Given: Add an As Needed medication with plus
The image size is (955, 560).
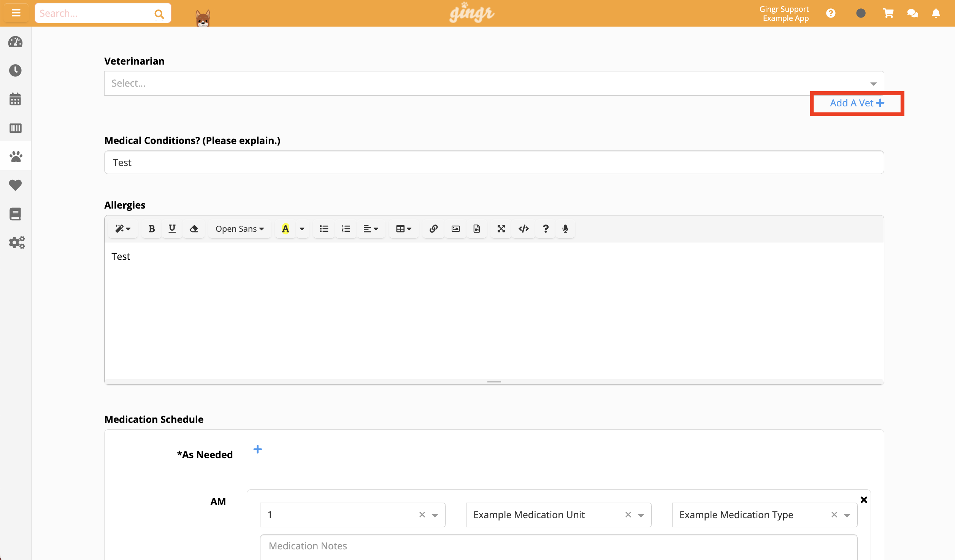Looking at the screenshot, I should pos(257,449).
